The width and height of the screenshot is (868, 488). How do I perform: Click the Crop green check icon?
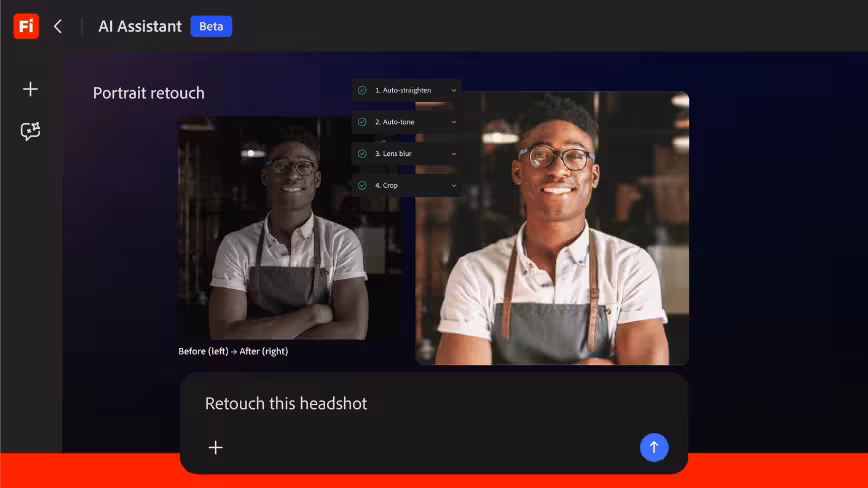coord(362,185)
